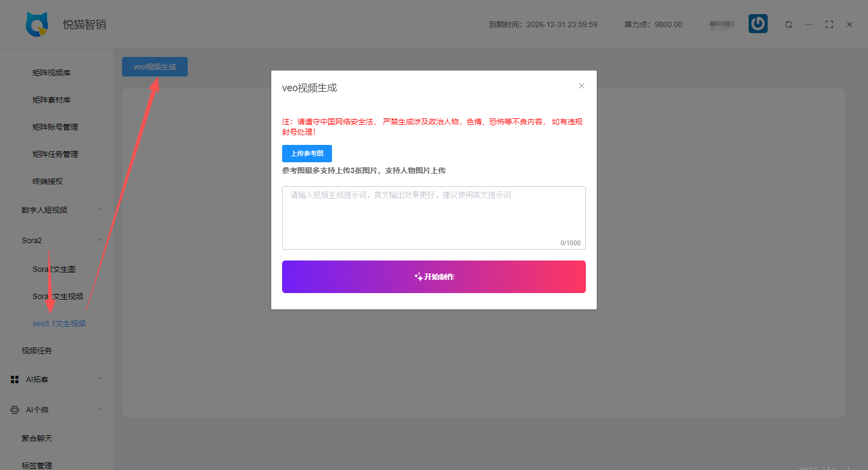Focus the video prompt text area
Image resolution: width=868 pixels, height=470 pixels.
pos(433,217)
